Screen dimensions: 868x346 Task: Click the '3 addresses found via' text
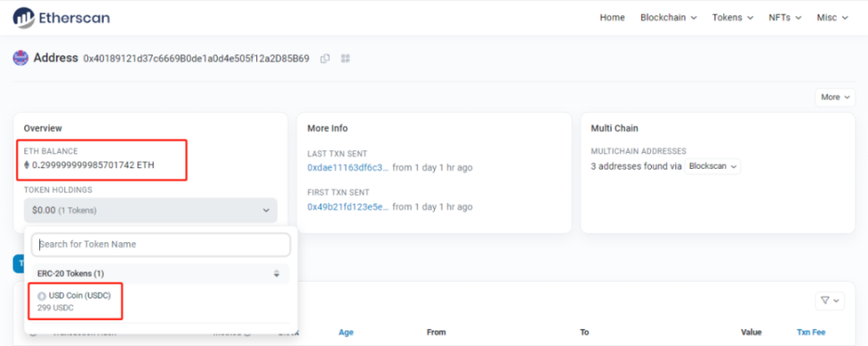636,165
